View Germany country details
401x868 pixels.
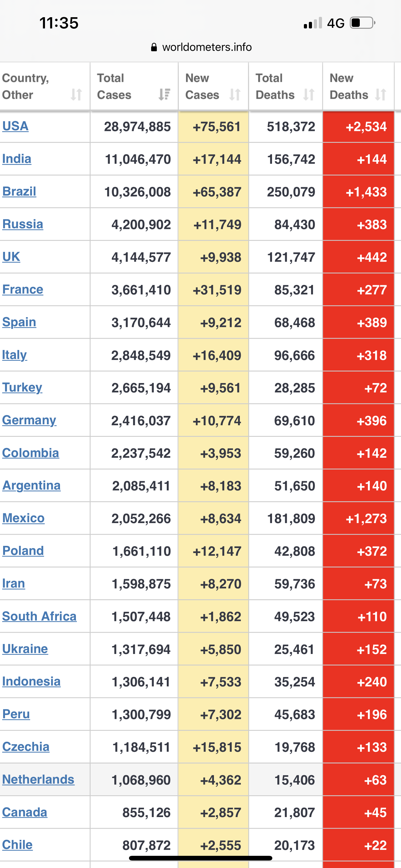(29, 420)
